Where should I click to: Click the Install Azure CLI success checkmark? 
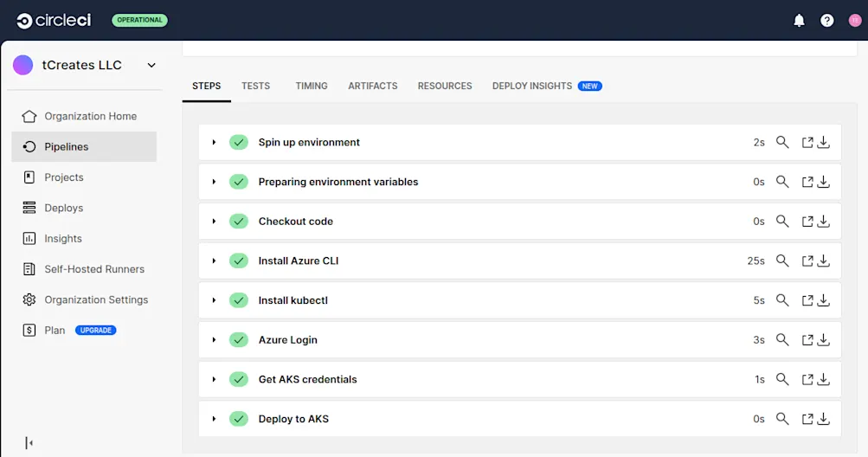(x=239, y=261)
